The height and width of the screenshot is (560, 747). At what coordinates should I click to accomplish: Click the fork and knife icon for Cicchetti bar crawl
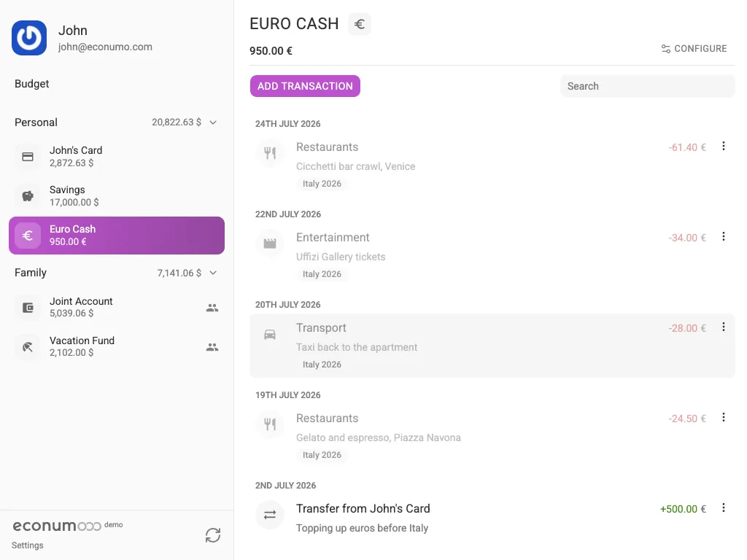pyautogui.click(x=270, y=153)
